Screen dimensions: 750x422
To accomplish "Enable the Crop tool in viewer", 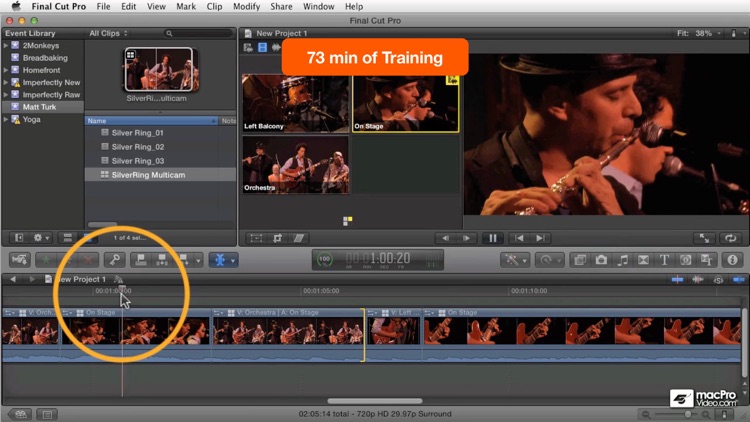I will pos(277,238).
